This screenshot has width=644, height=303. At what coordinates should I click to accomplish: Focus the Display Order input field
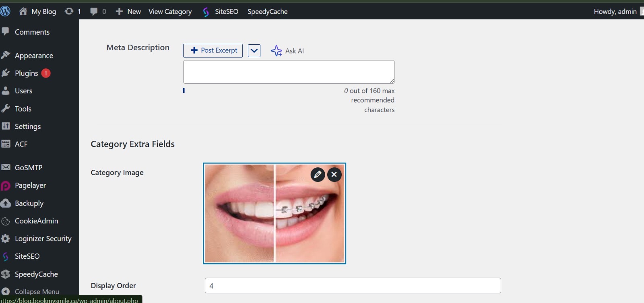tap(353, 286)
